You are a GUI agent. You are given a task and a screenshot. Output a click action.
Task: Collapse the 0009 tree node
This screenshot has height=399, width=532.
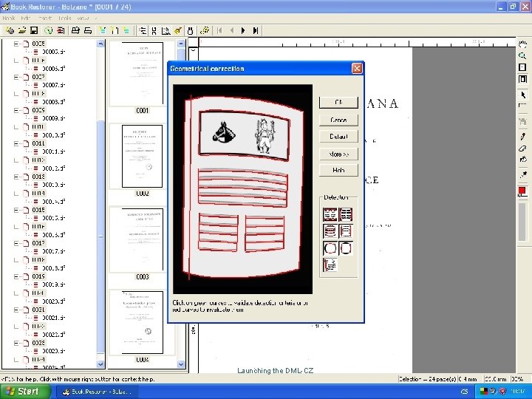coord(16,110)
